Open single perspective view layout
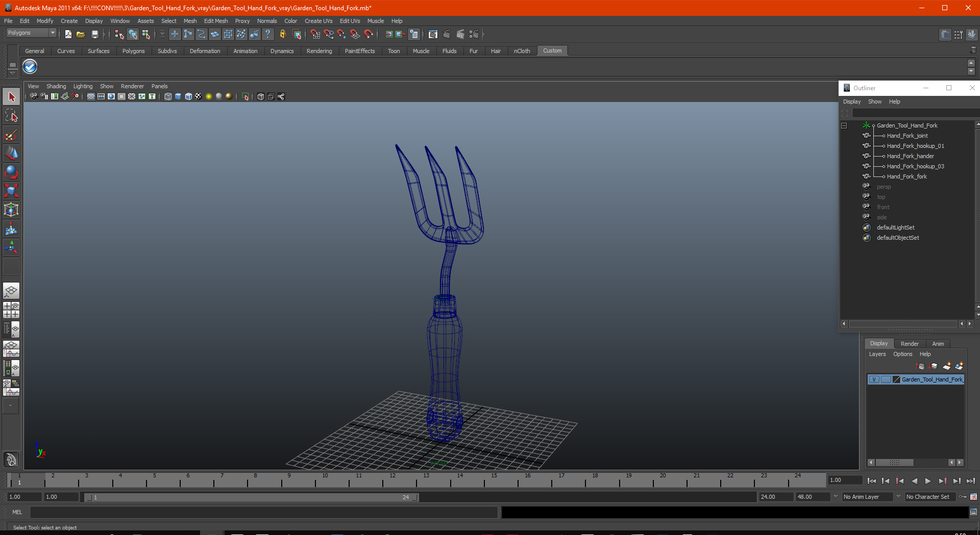This screenshot has width=980, height=535. point(11,292)
